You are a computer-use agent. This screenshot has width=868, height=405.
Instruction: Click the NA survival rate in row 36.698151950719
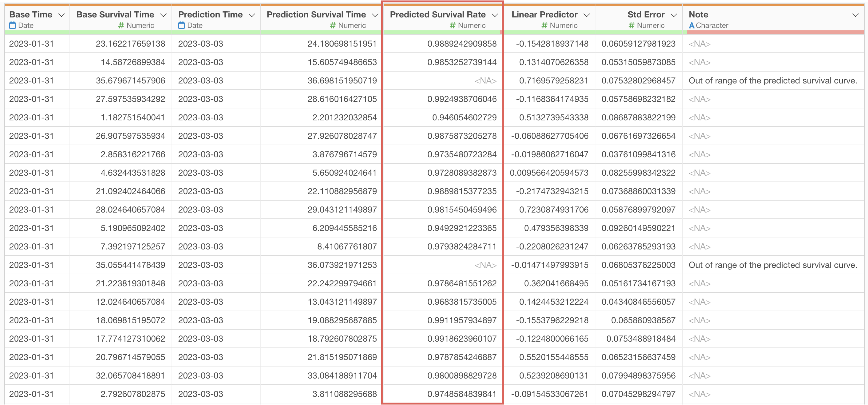pos(486,81)
